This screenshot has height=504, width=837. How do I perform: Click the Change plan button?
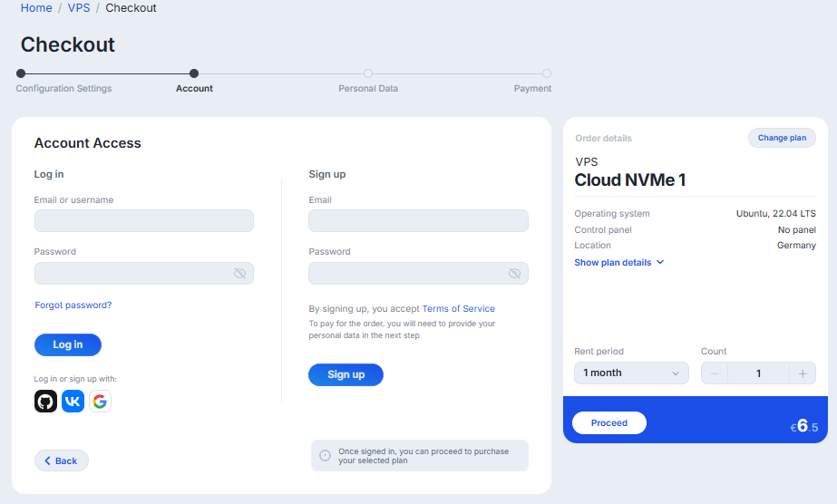click(782, 138)
